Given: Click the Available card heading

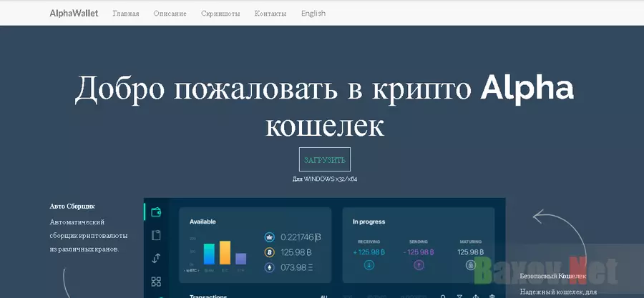Looking at the screenshot, I should (203, 222).
